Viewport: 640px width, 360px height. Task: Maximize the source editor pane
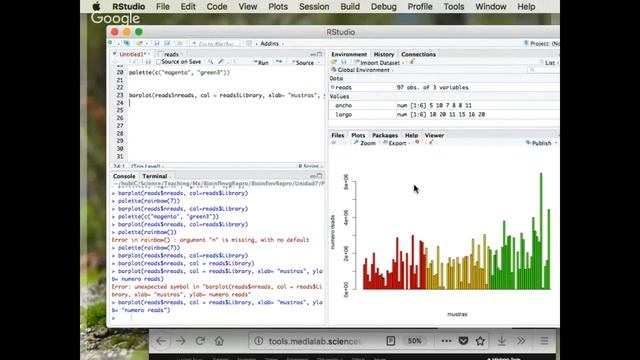(320, 54)
